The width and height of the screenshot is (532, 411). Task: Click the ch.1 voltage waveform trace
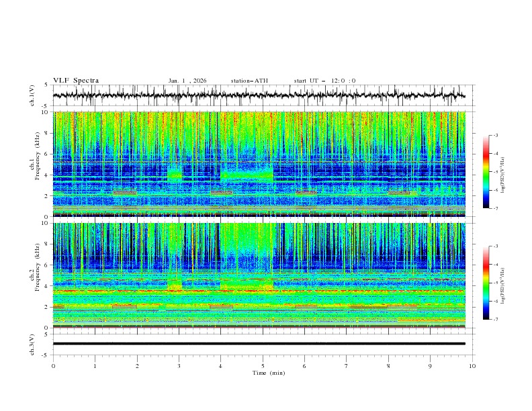[x=259, y=95]
